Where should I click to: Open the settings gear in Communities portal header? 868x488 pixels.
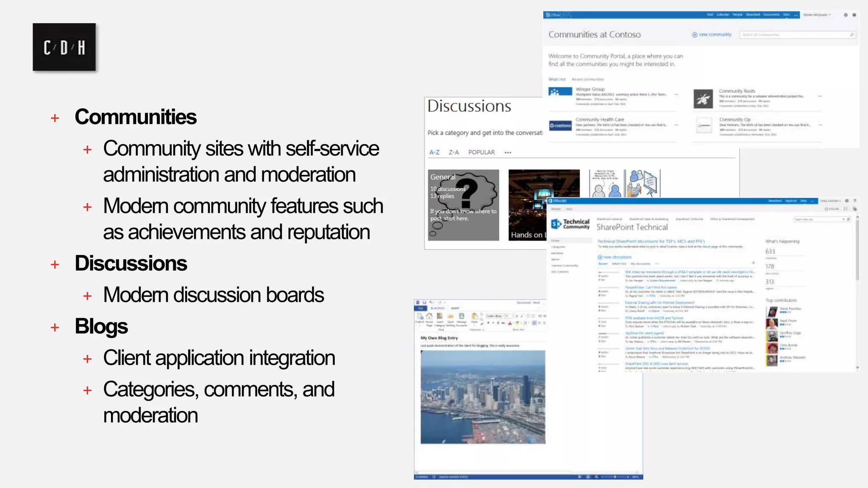pyautogui.click(x=846, y=15)
